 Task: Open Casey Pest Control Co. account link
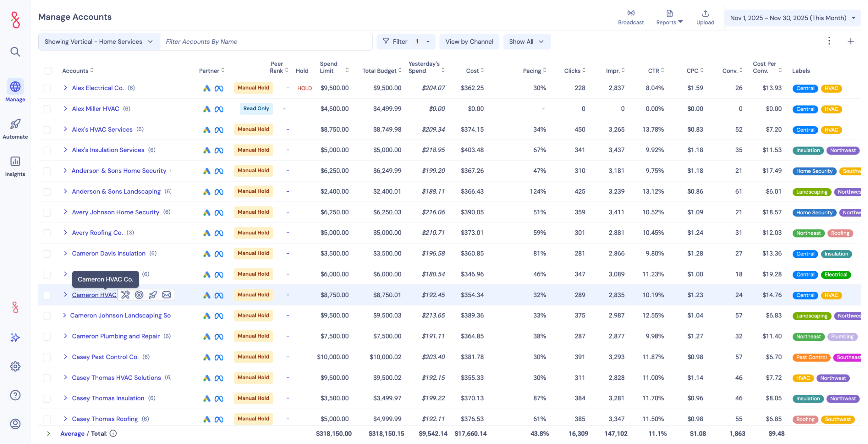click(x=105, y=357)
